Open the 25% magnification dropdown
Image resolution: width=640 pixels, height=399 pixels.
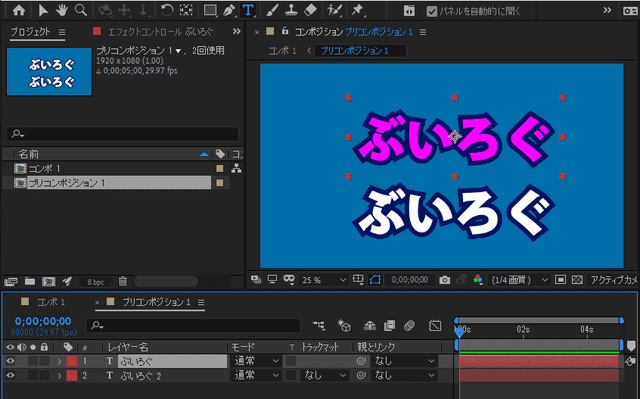324,280
